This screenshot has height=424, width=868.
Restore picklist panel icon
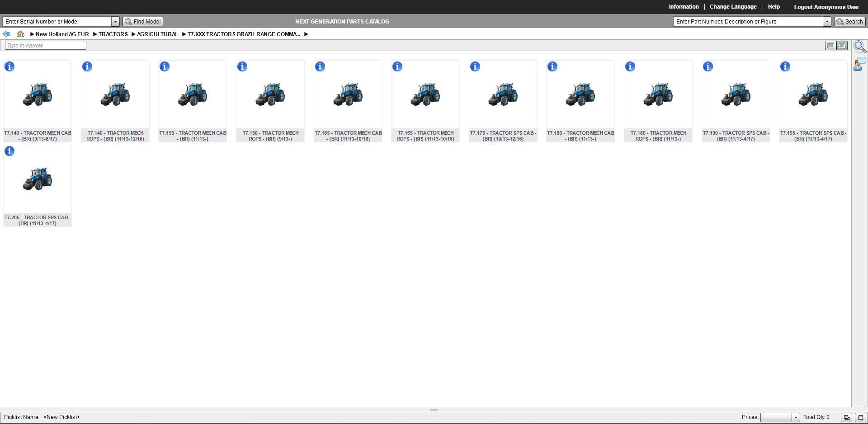pos(846,418)
